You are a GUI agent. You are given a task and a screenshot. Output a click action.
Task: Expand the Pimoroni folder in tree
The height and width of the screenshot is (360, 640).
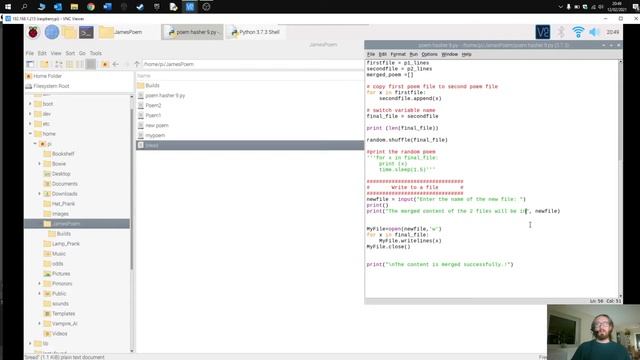[x=40, y=283]
